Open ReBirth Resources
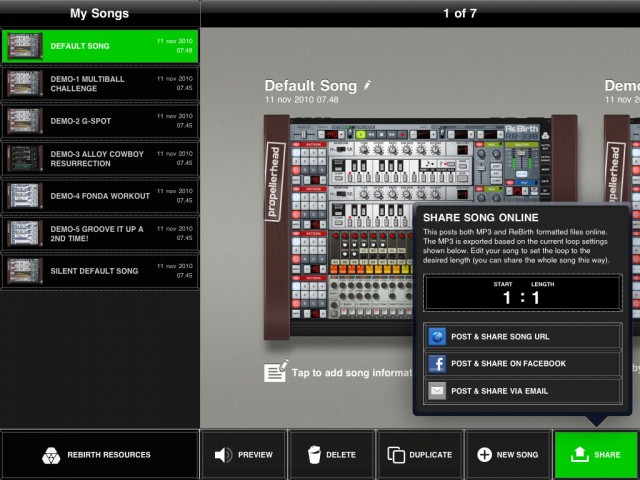This screenshot has height=480, width=640. [x=100, y=455]
